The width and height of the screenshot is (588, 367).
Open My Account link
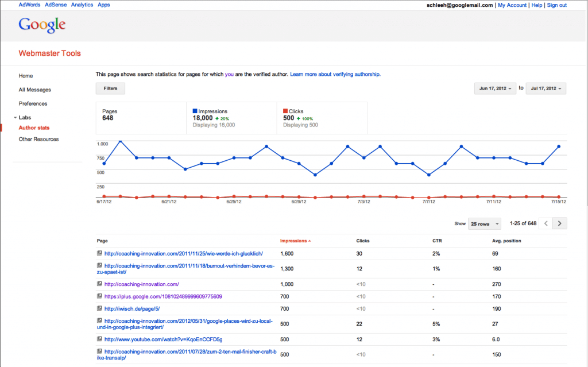(512, 5)
